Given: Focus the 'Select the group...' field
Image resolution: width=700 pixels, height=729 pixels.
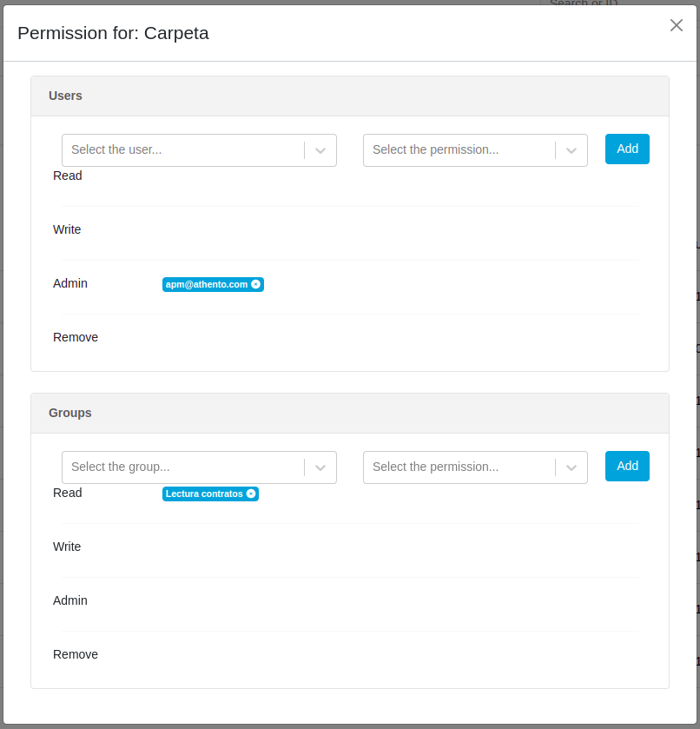Looking at the screenshot, I should (183, 467).
